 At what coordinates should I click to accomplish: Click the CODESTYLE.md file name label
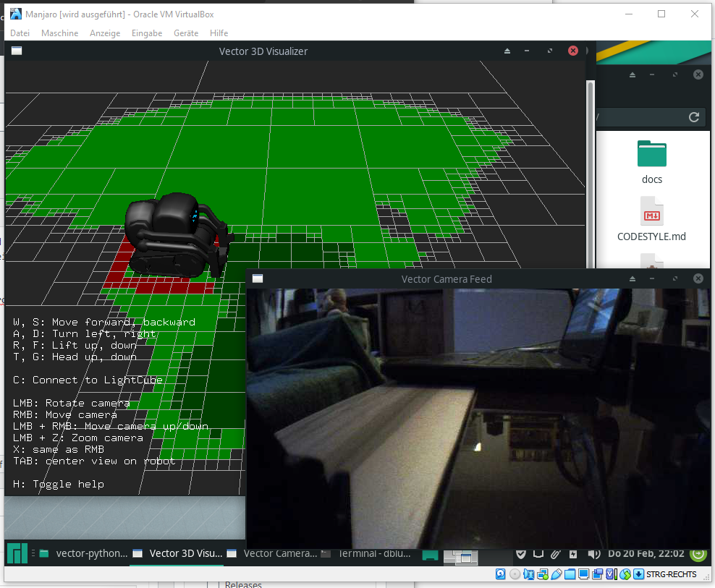[651, 237]
